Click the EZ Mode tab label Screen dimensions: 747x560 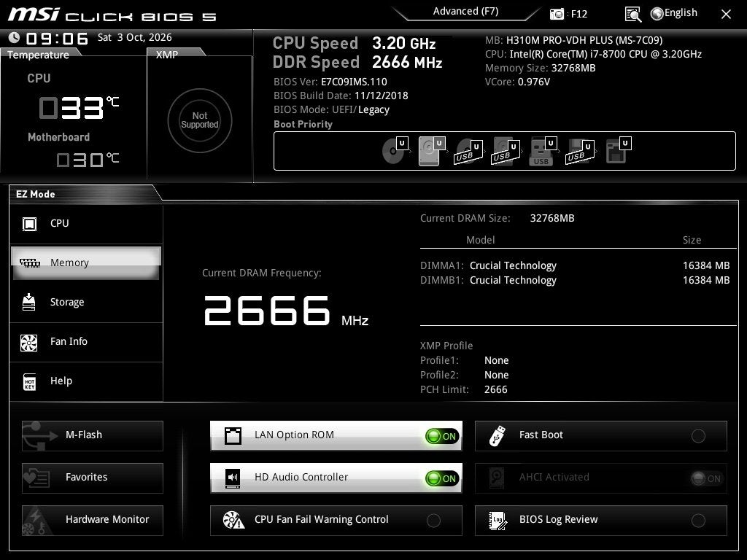point(36,194)
